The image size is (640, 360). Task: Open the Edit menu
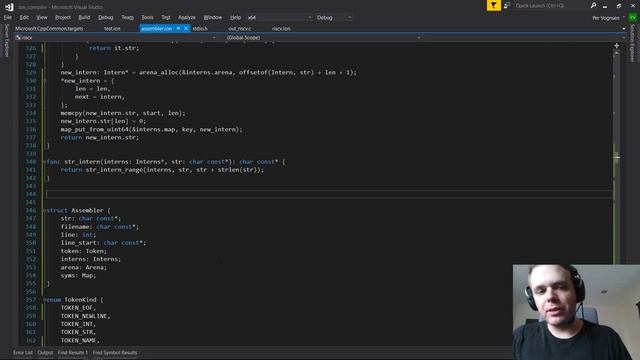[x=24, y=18]
